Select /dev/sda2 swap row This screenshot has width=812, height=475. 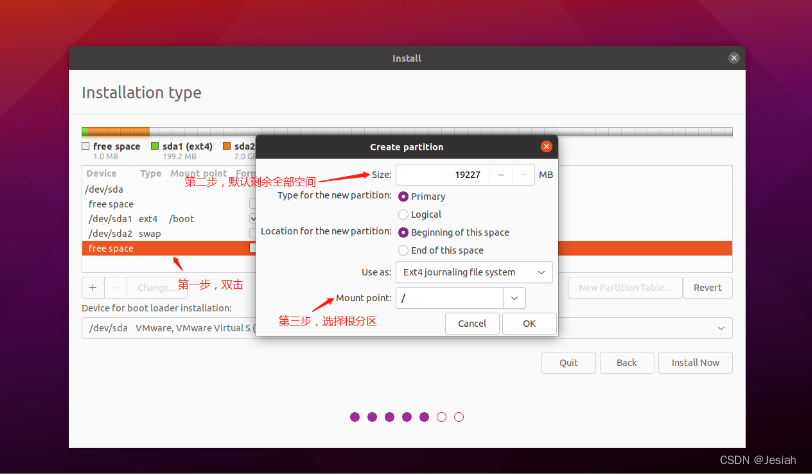[x=169, y=234]
